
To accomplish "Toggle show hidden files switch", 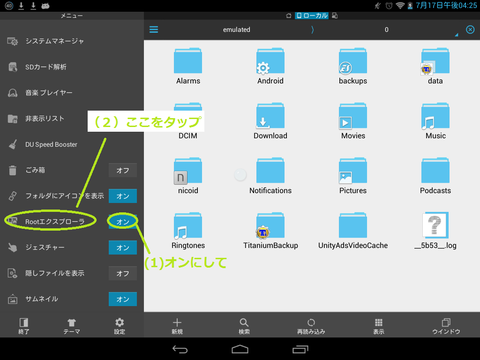I will click(x=123, y=273).
